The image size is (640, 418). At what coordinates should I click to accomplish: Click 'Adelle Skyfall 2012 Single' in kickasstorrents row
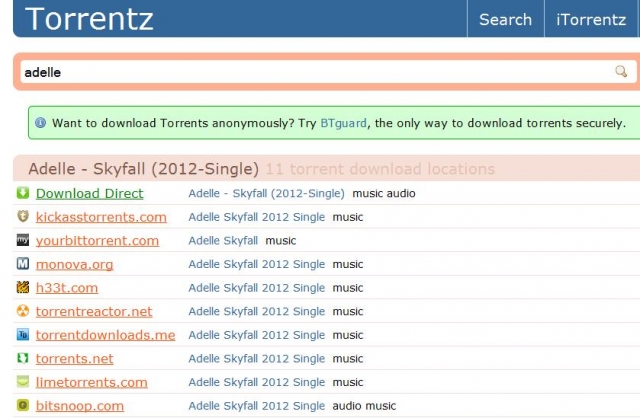[256, 217]
